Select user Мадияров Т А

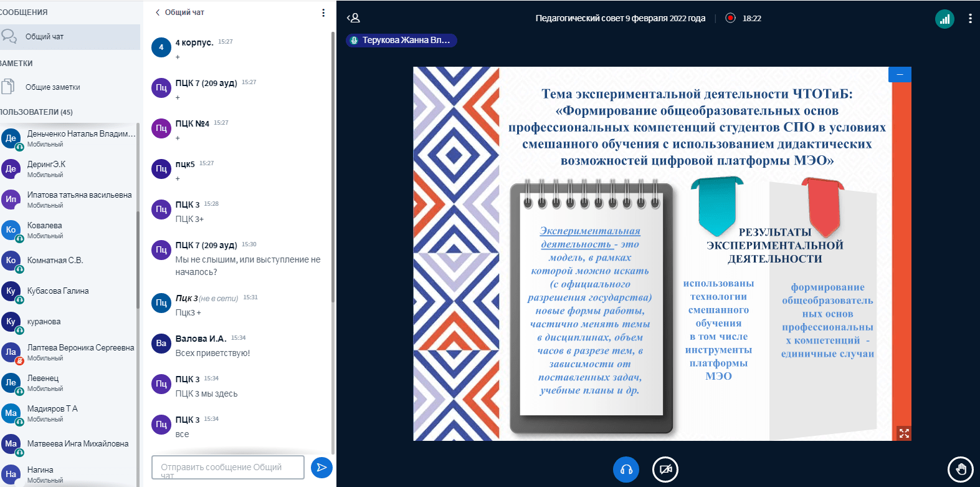coord(69,413)
